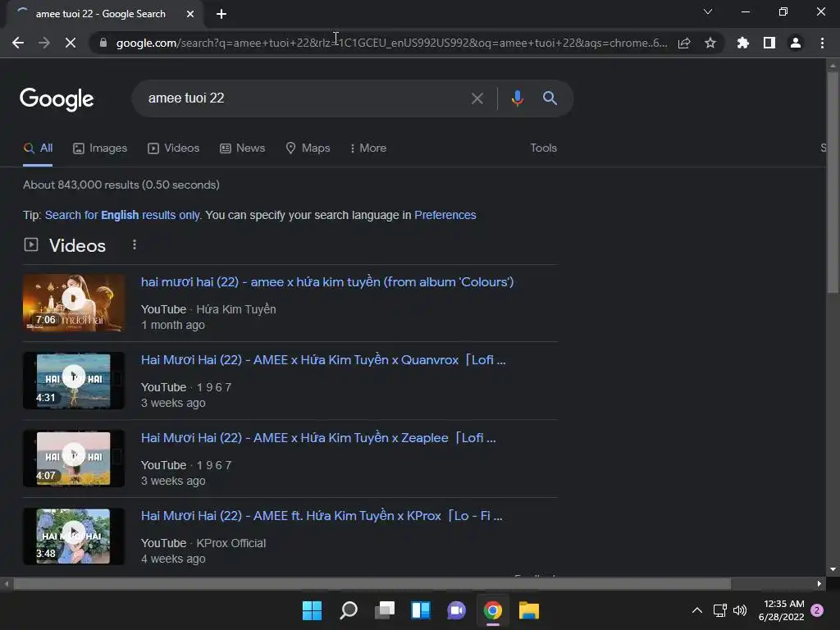Play the 7:06 video thumbnail
The width and height of the screenshot is (840, 630).
pyautogui.click(x=73, y=303)
